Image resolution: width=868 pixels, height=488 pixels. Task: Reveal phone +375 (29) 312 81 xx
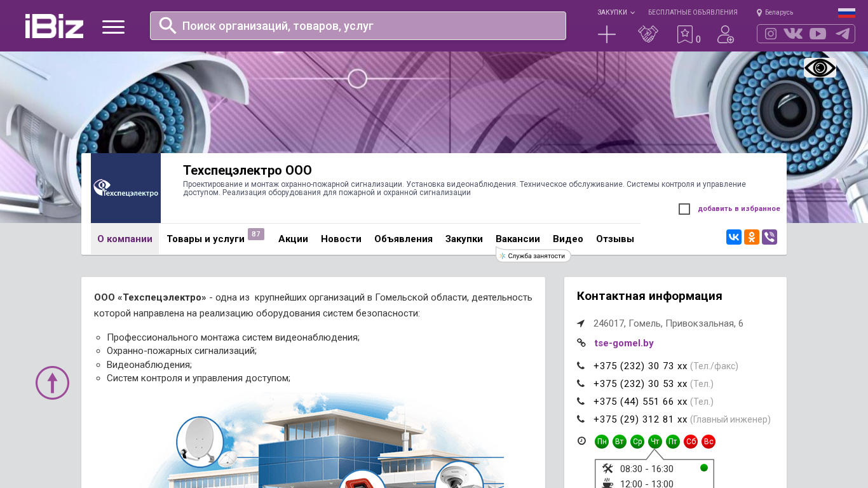click(x=641, y=419)
